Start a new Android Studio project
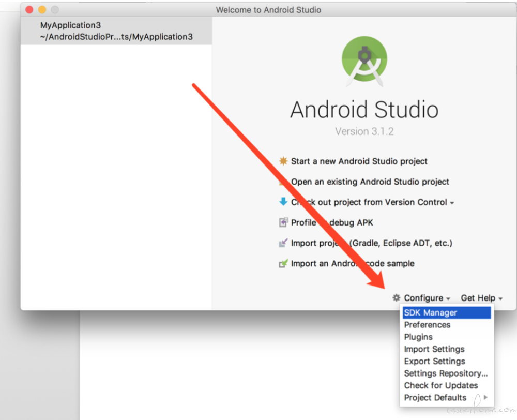Image resolution: width=517 pixels, height=420 pixels. tap(359, 161)
